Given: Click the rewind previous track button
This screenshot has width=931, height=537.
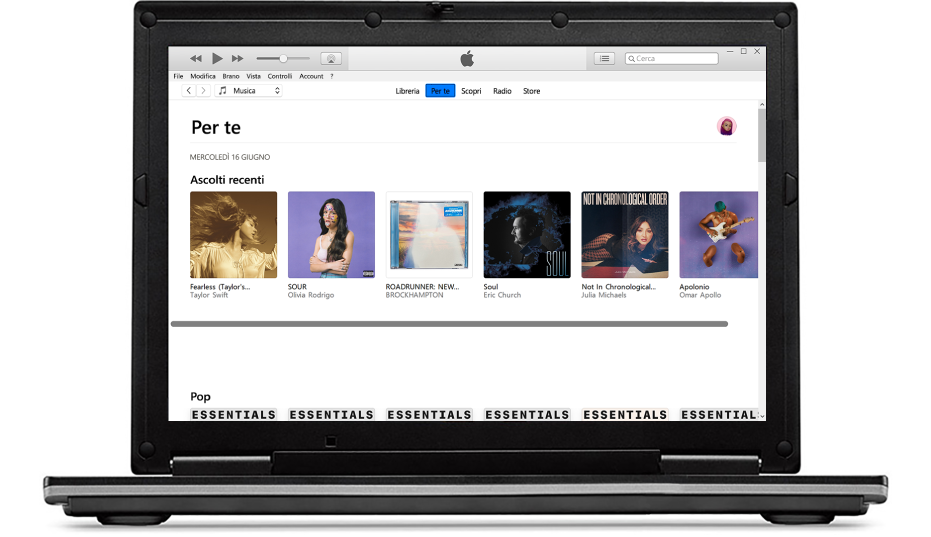Looking at the screenshot, I should (x=195, y=58).
